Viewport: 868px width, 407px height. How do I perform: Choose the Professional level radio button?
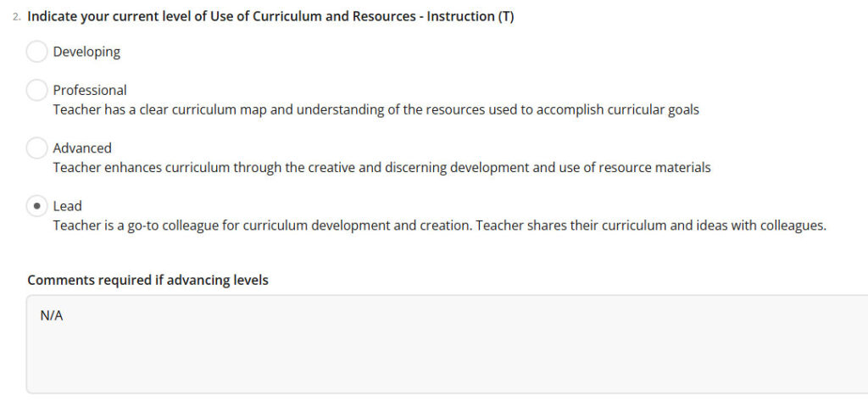tap(36, 90)
